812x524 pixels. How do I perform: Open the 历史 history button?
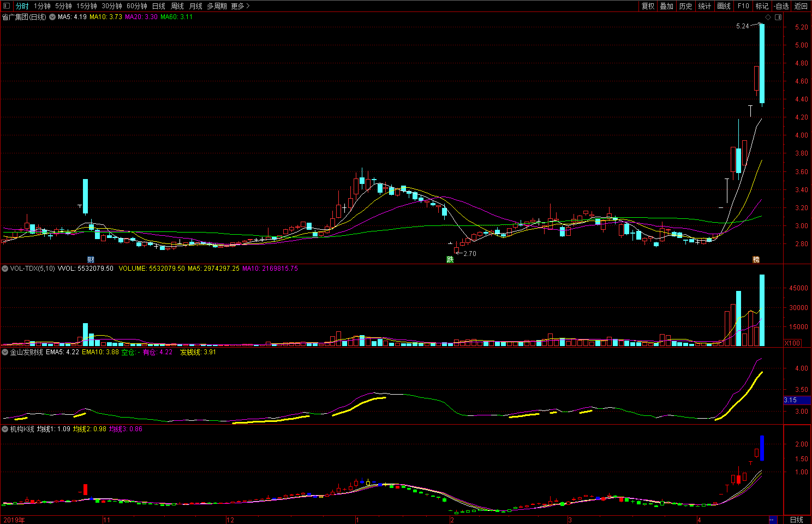pos(685,6)
